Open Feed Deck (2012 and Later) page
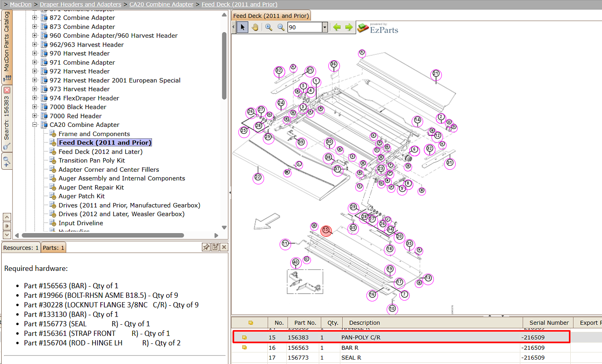 101,152
